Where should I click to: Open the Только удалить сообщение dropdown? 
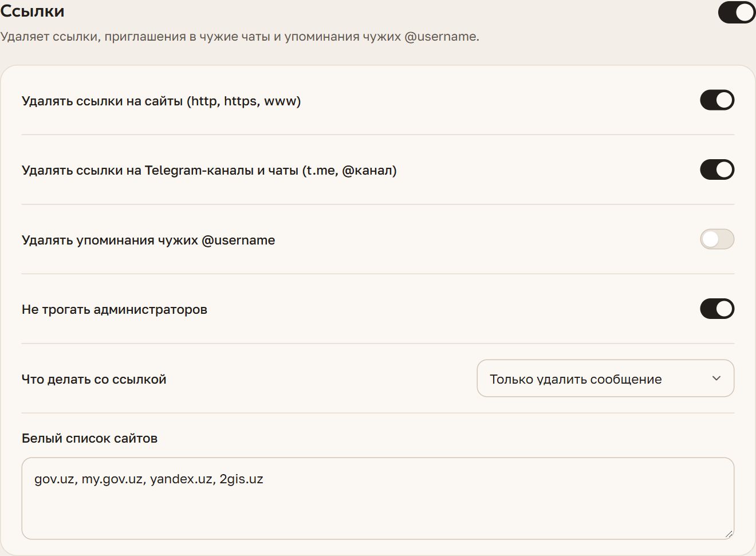[605, 378]
